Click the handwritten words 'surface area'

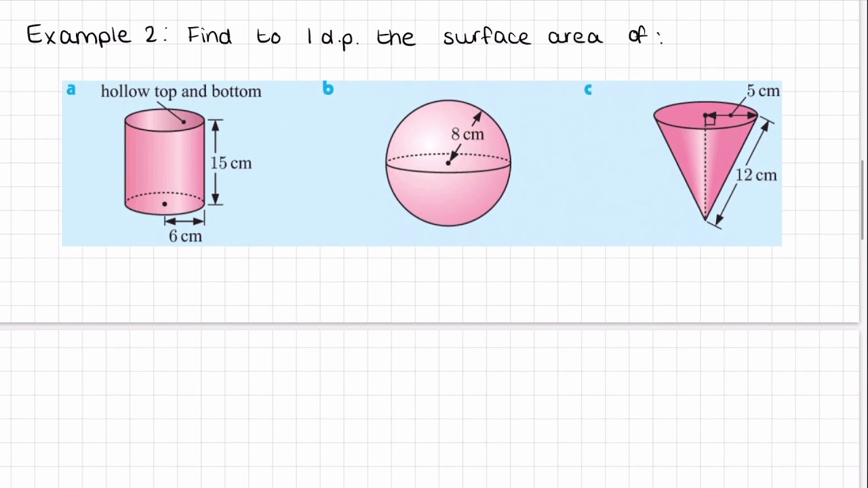pos(522,35)
